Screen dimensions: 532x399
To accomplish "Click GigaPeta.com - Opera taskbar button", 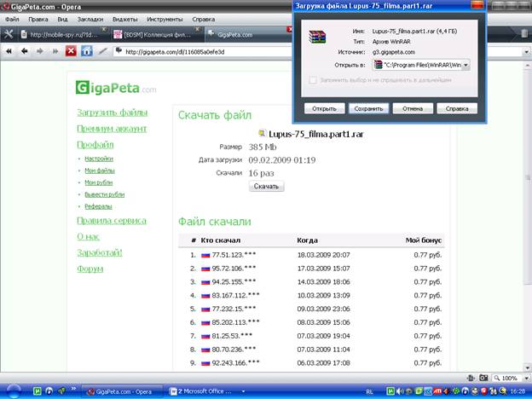I will coord(123,391).
